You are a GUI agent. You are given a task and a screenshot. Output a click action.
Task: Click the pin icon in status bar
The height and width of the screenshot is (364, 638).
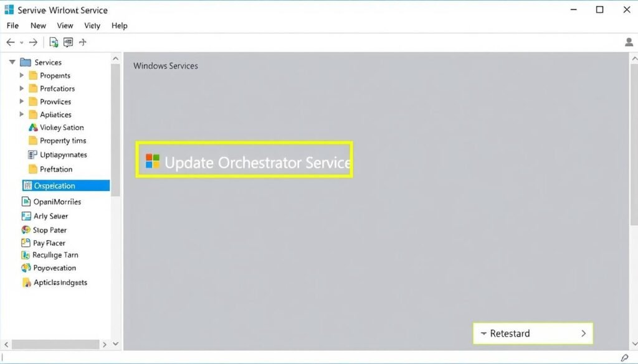[x=624, y=358]
